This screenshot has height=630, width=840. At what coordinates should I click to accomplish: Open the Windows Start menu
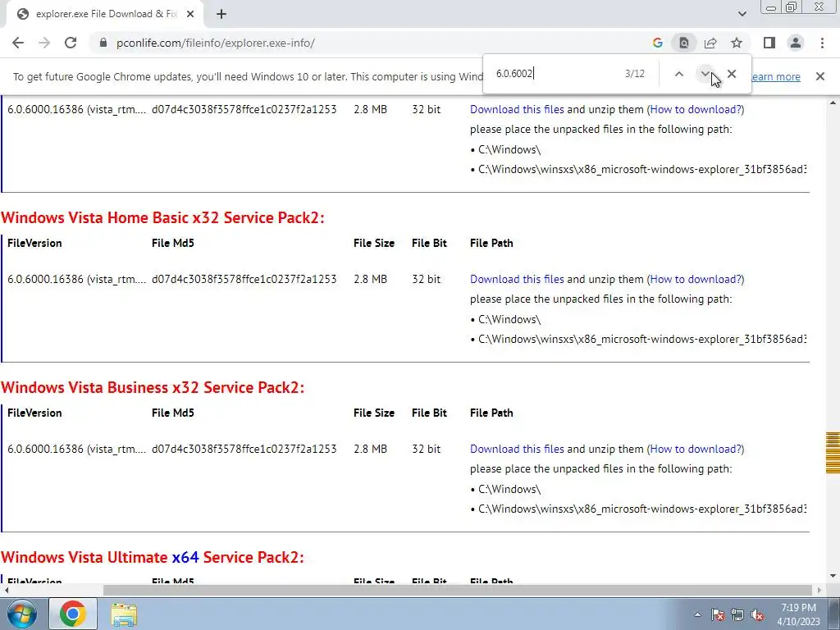coord(21,614)
